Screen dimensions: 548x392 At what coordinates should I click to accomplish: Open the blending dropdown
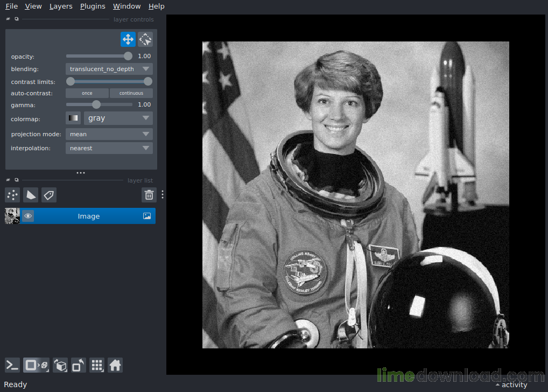click(x=109, y=68)
